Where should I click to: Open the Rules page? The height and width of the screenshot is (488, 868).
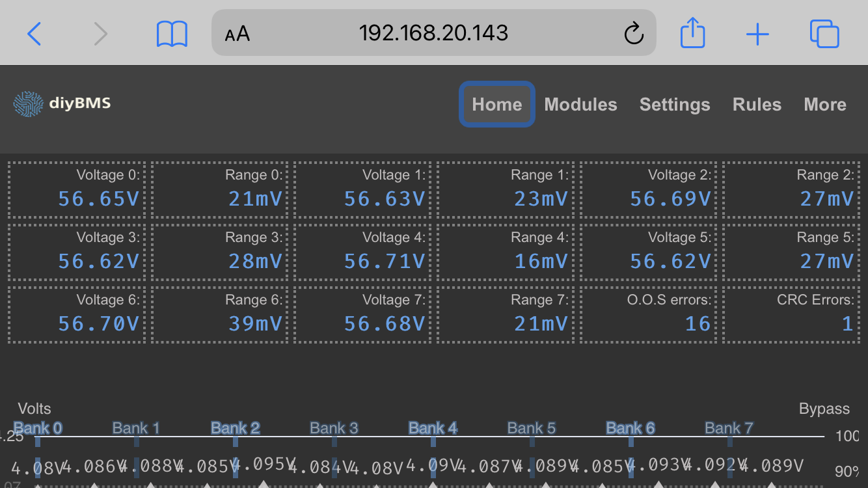(757, 104)
